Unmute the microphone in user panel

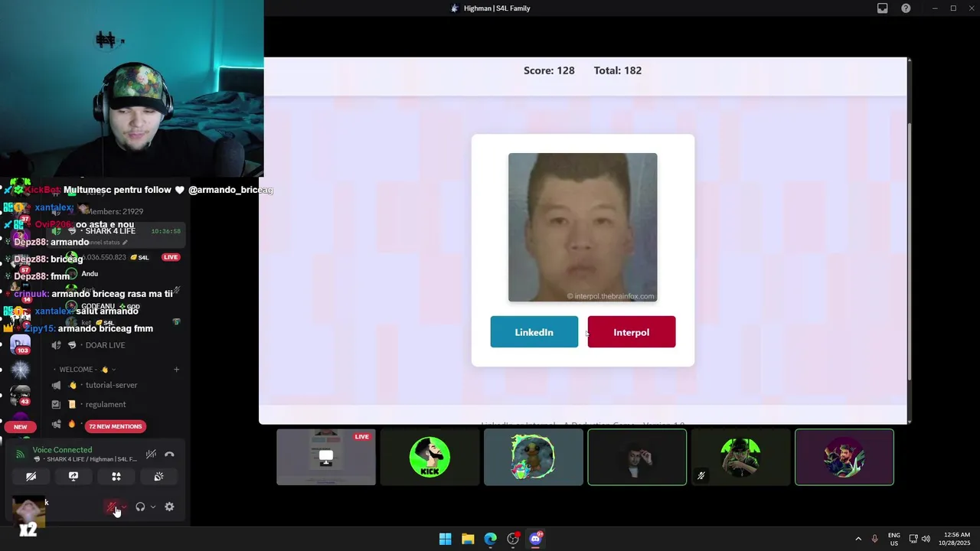112,507
